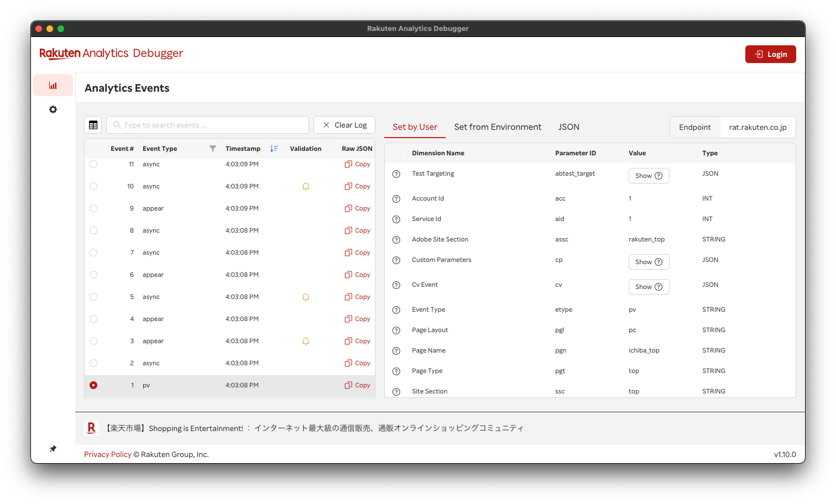This screenshot has height=504, width=836.
Task: Focus the event search field
Action: [207, 125]
